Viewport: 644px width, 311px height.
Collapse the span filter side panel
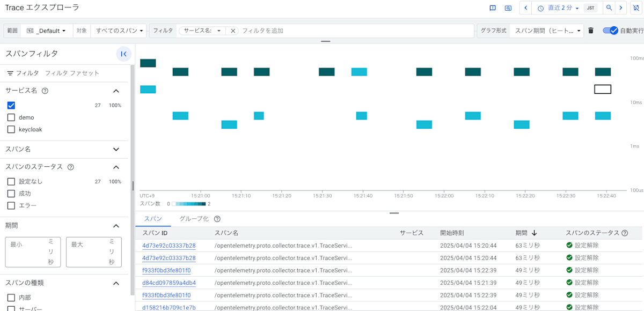coord(123,54)
